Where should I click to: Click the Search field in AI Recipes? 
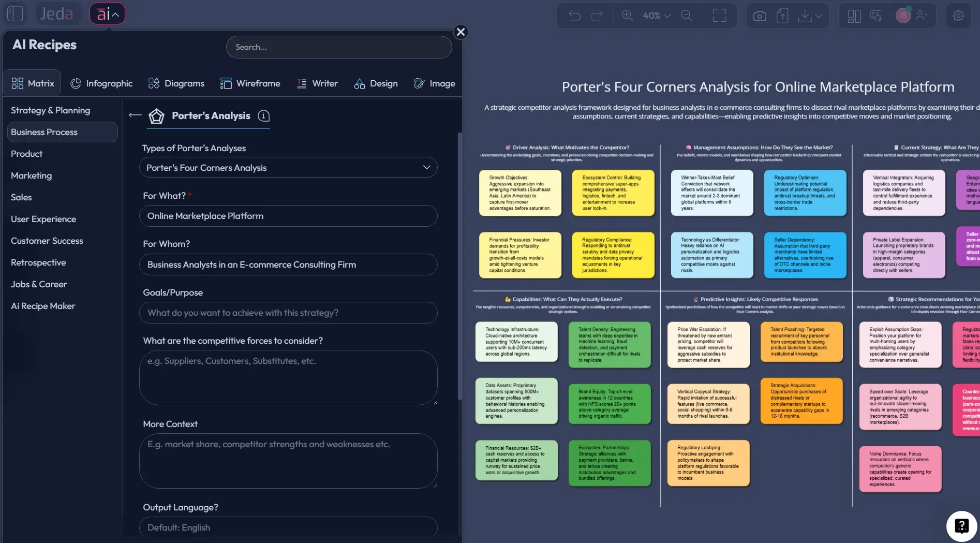pos(339,47)
